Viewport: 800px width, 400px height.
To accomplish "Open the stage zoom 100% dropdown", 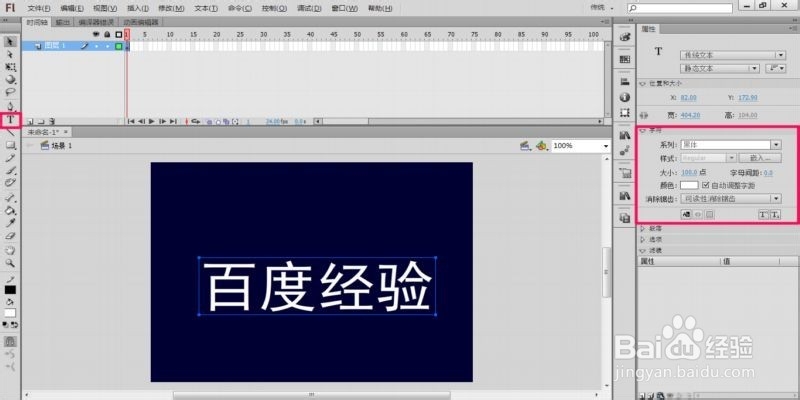I will click(606, 146).
